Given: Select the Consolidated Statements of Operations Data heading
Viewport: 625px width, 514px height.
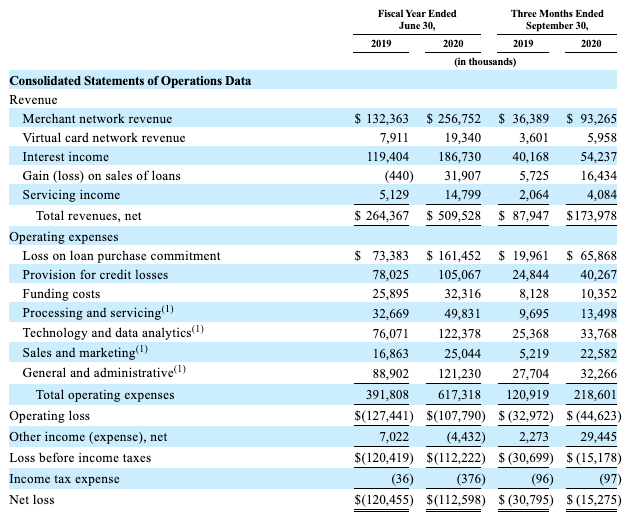Looking at the screenshot, I should (x=130, y=80).
